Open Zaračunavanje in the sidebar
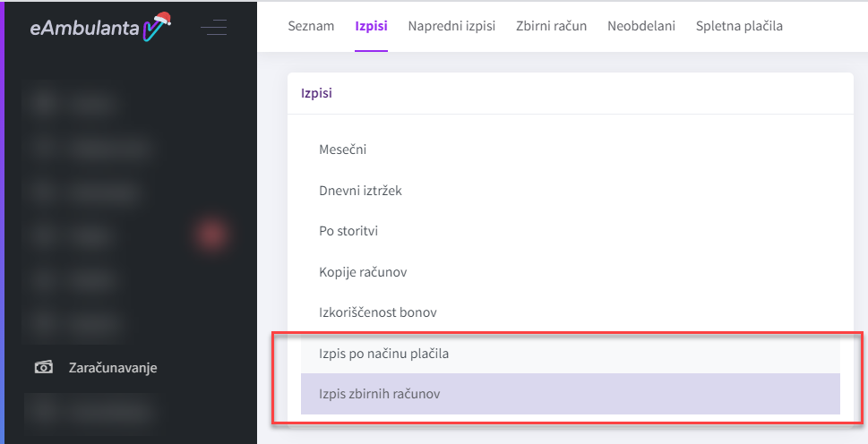 pos(113,368)
